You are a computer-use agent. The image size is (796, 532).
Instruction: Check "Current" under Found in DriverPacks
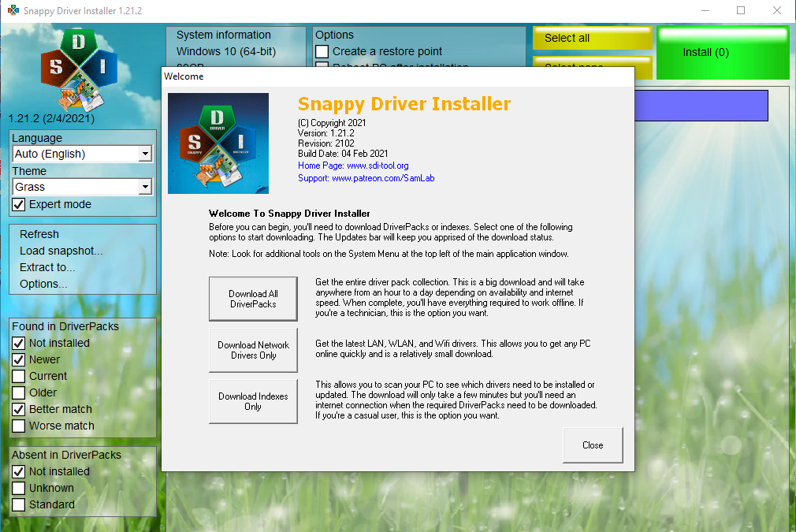[17, 376]
